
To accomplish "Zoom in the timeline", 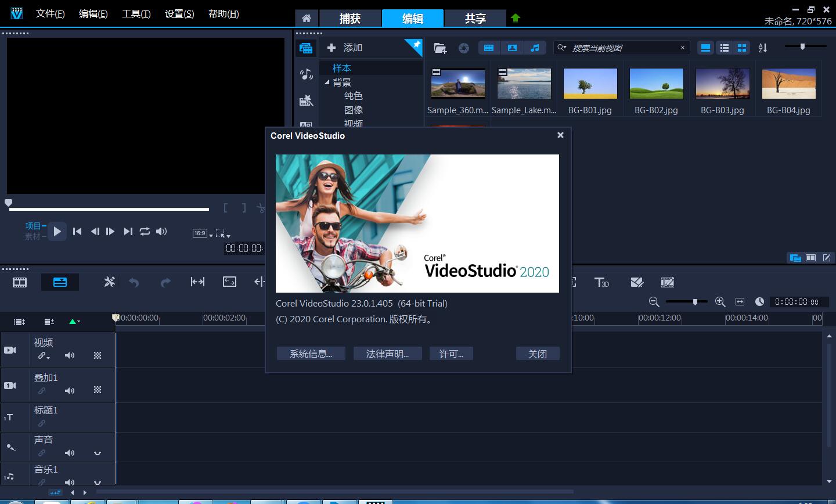I will 720,302.
